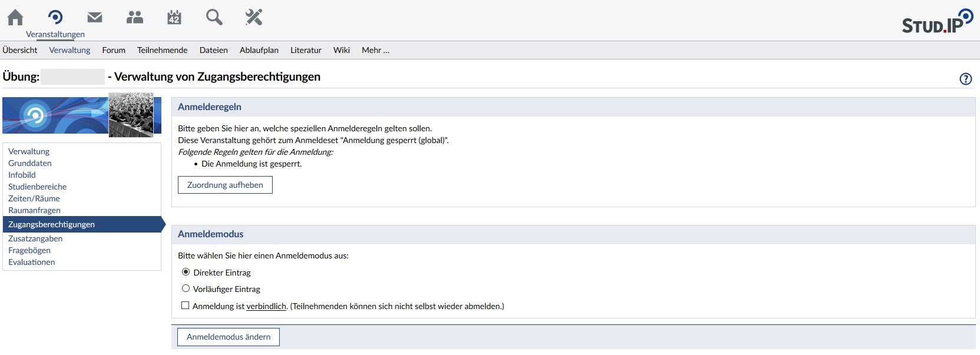Open the calendar planner icon
Image resolution: width=980 pixels, height=355 pixels.
pyautogui.click(x=174, y=18)
